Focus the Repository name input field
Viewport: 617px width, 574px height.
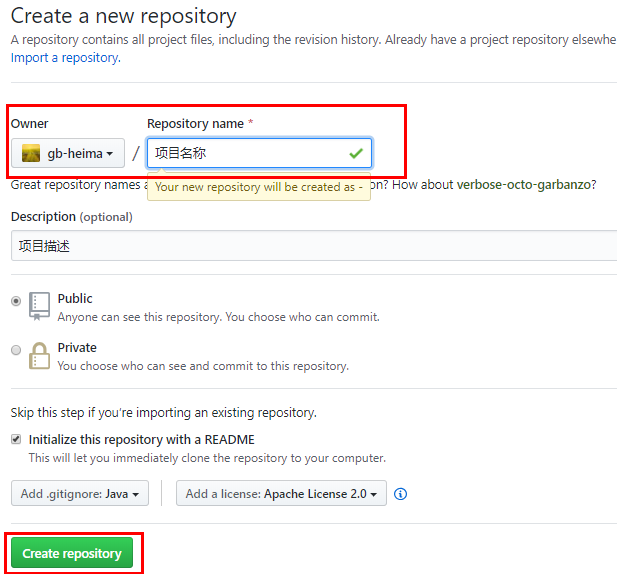click(259, 153)
